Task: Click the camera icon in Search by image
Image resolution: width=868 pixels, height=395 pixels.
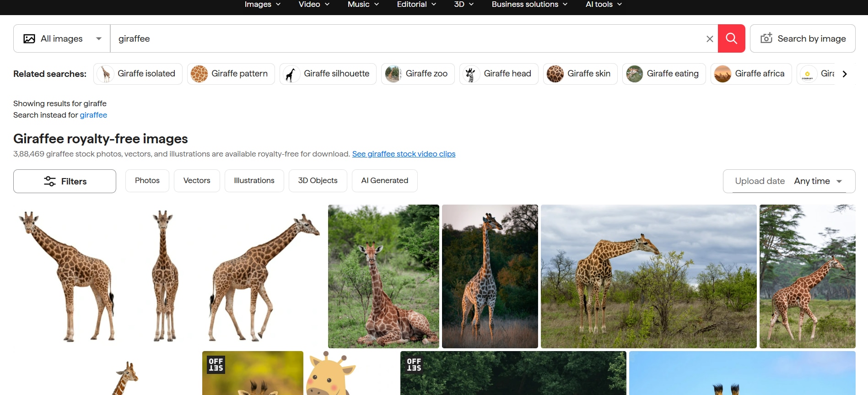Action: click(766, 38)
